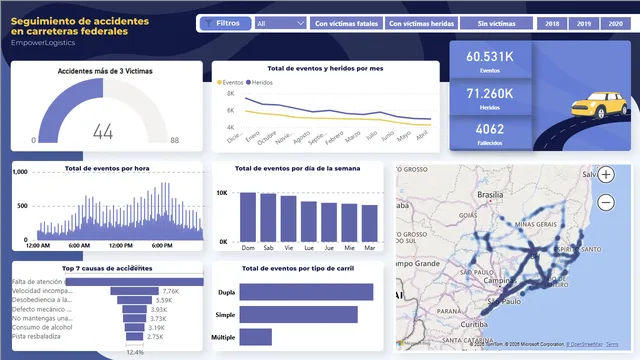Viewport: 640px width, 360px height.
Task: Click the Falta de atención funnel bar
Action: click(x=135, y=282)
